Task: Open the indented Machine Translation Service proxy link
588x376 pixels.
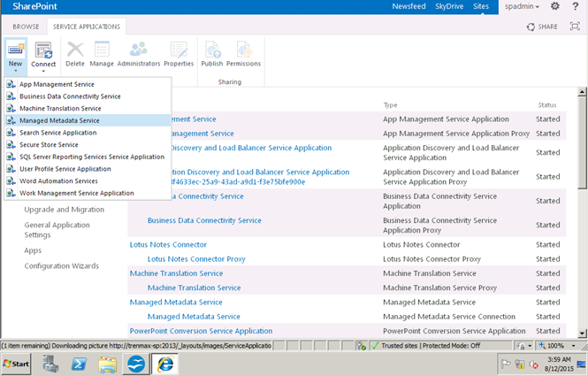Action: point(194,288)
